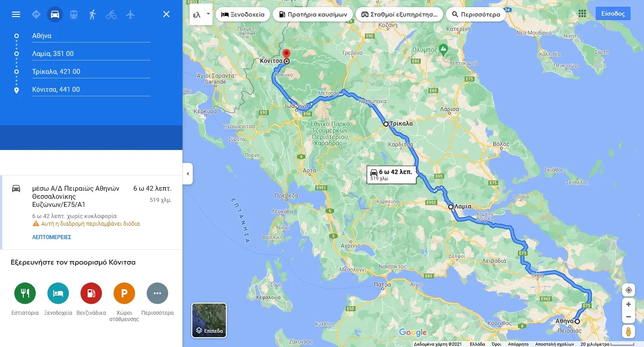The image size is (644, 347).
Task: Collapse the side panel arrow
Action: [x=188, y=174]
